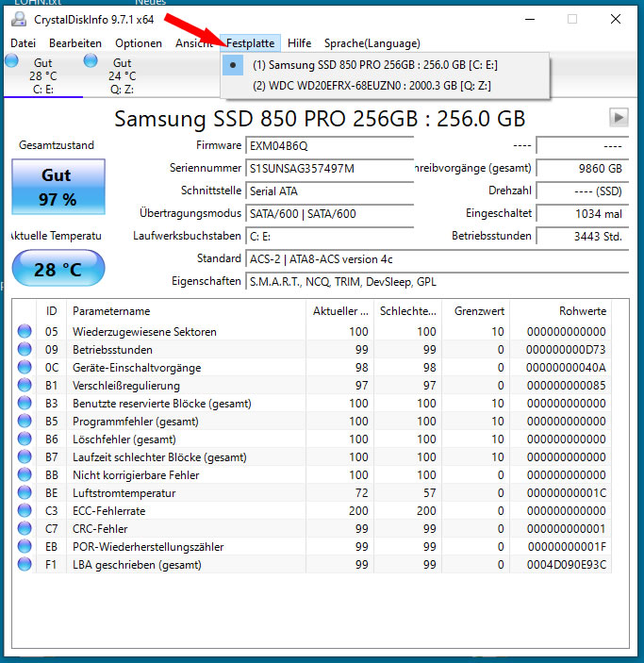
Task: Open the Sprache(Language) menu
Action: (x=372, y=43)
